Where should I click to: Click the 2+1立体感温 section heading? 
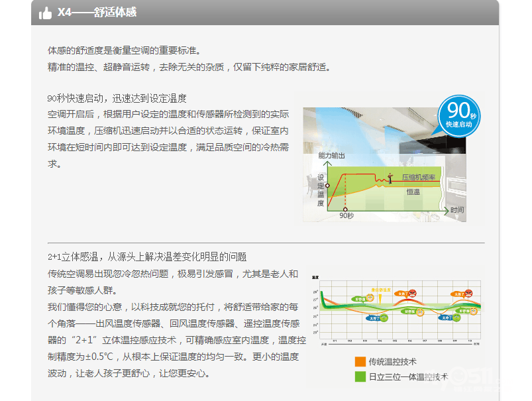(146, 257)
